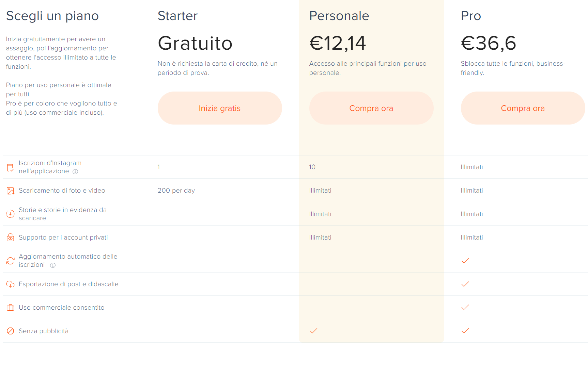
Task: Click the commercial use briefcase icon
Action: [x=10, y=308]
